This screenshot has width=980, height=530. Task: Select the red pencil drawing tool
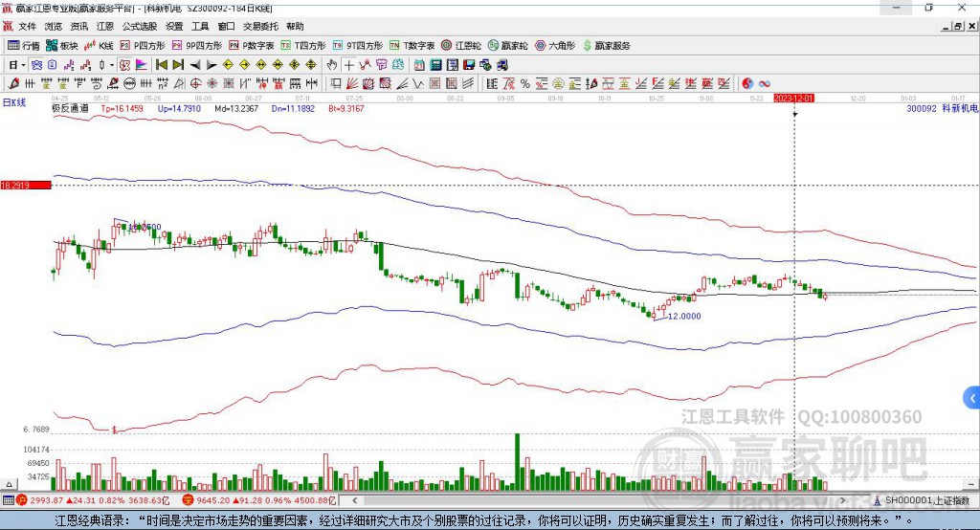pos(13,84)
